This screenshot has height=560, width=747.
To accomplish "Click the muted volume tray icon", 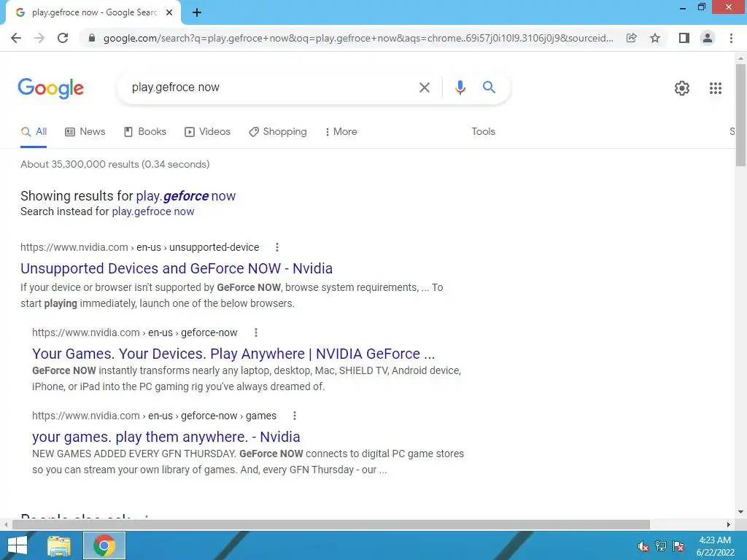I will tap(643, 545).
